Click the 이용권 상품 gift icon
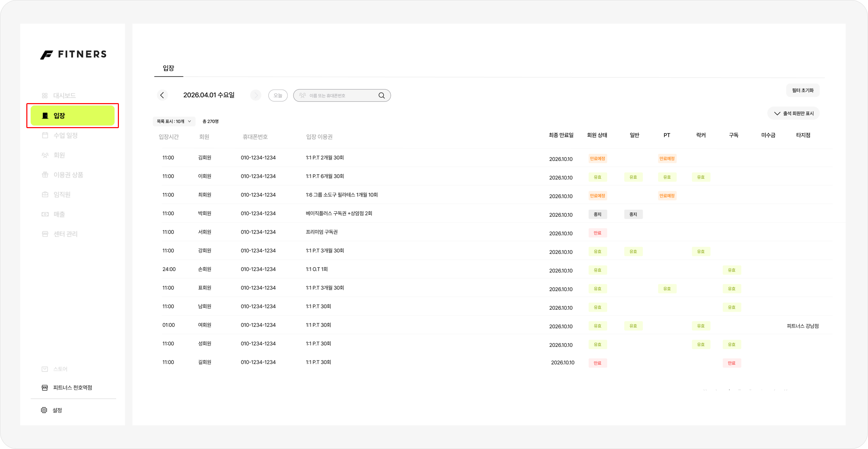868x449 pixels. point(45,175)
